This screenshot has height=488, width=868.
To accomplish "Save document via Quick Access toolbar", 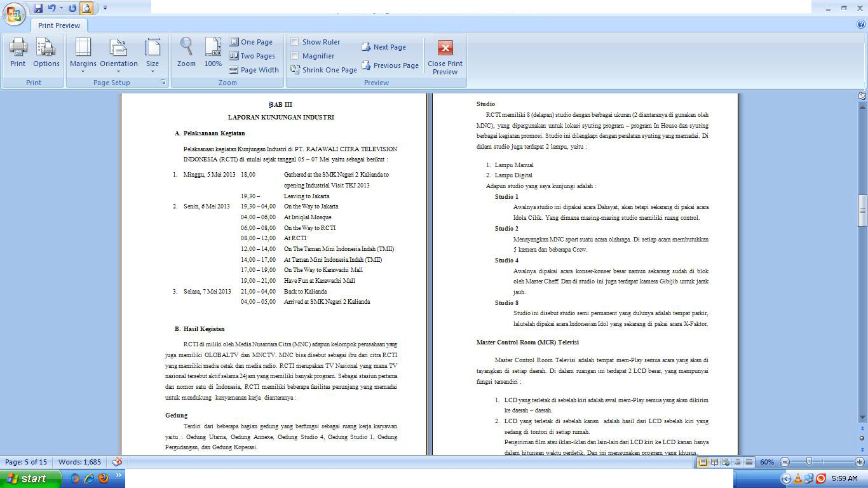I will click(x=38, y=8).
